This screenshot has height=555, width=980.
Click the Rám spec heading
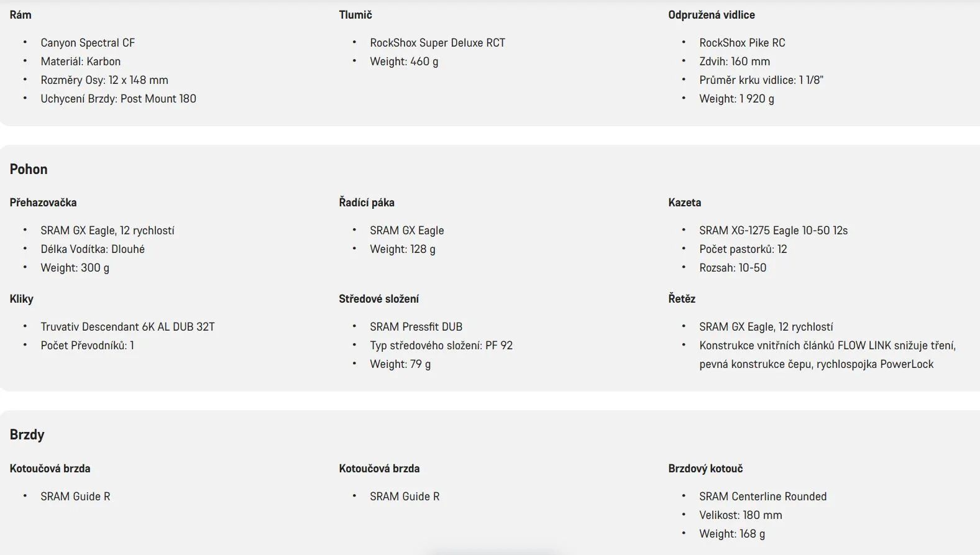21,15
